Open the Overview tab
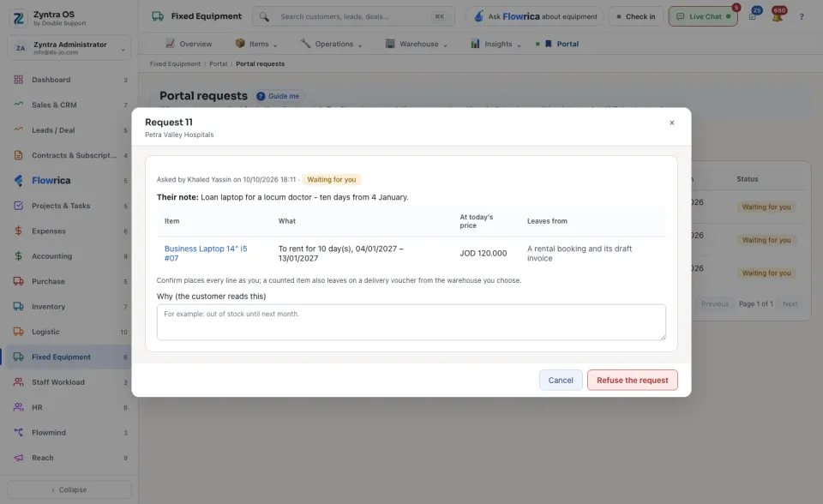The height and width of the screenshot is (504, 823). tap(189, 44)
